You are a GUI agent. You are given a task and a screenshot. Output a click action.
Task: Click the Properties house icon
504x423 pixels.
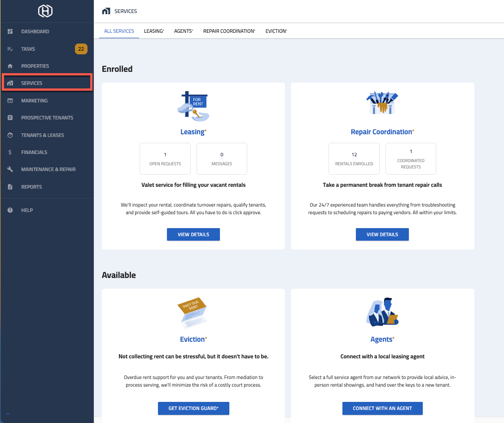[10, 66]
